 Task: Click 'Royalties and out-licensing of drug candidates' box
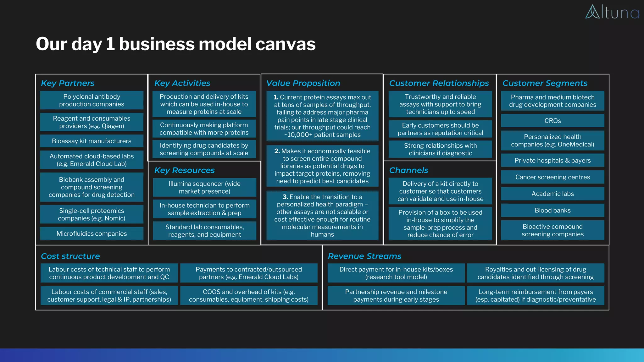(536, 273)
